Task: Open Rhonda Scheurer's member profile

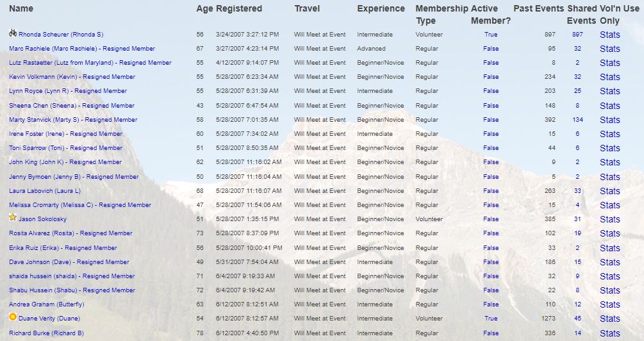Action: (x=61, y=35)
